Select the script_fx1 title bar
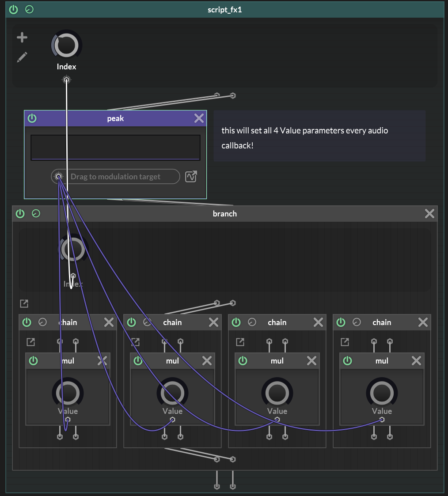 tap(224, 10)
